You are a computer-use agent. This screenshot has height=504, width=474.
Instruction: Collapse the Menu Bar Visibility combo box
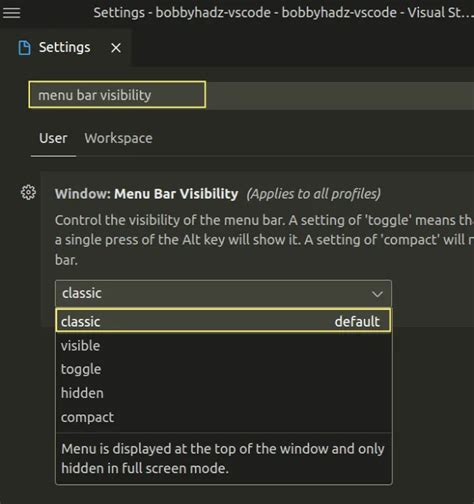click(x=223, y=293)
